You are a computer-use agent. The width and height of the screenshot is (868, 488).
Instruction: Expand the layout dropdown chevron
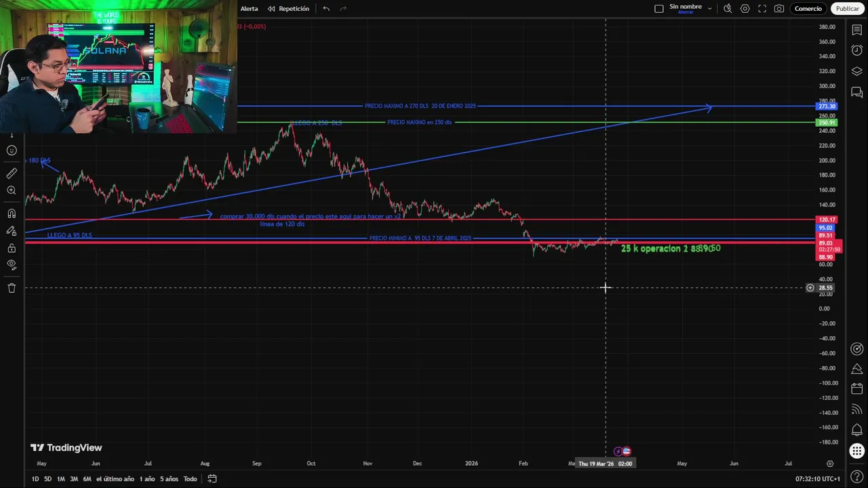[x=709, y=9]
